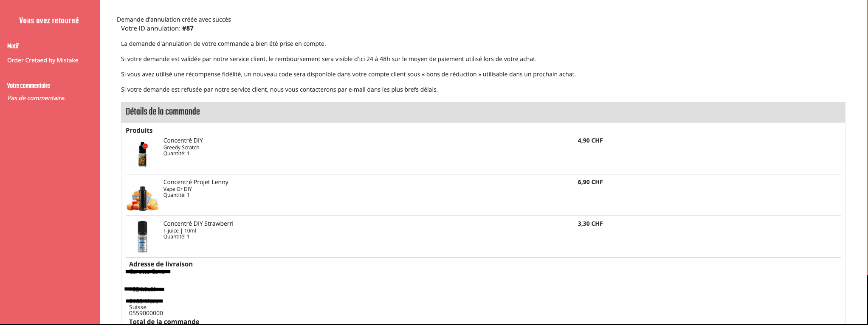Click the Adresse de livraison heading
The width and height of the screenshot is (868, 325).
[161, 264]
